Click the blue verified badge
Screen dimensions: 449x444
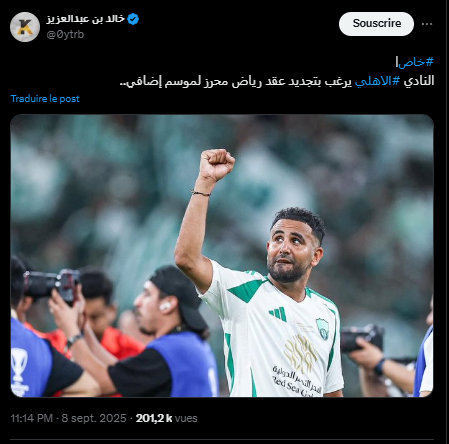(x=133, y=19)
